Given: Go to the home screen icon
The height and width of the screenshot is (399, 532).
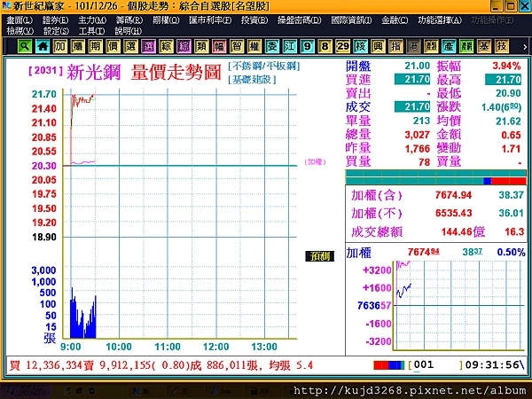Looking at the screenshot, I should coord(43,46).
